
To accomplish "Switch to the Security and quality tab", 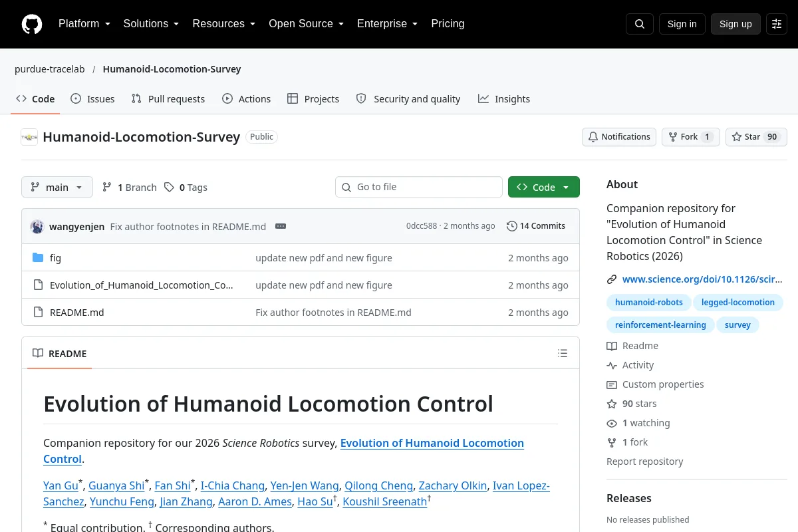I will point(408,99).
